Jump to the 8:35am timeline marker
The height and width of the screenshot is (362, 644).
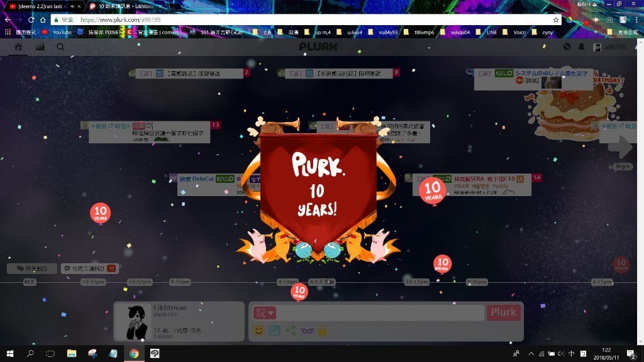(x=180, y=282)
